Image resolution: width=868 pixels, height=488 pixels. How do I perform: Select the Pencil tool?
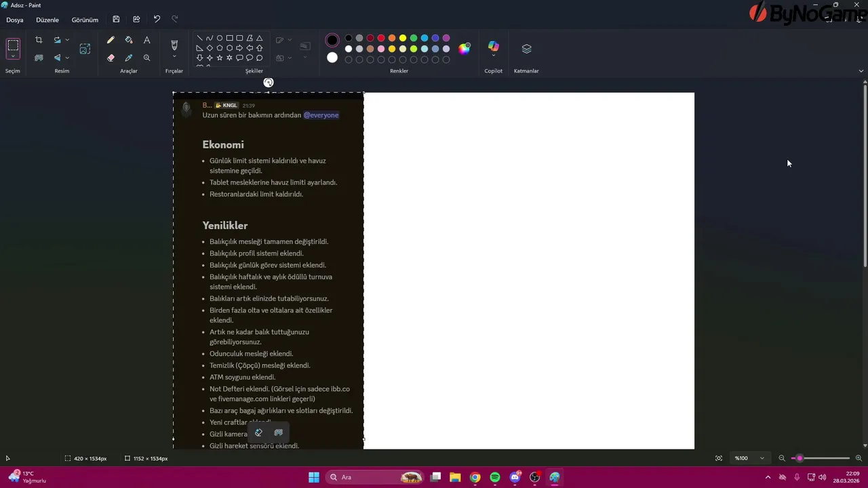(x=111, y=40)
